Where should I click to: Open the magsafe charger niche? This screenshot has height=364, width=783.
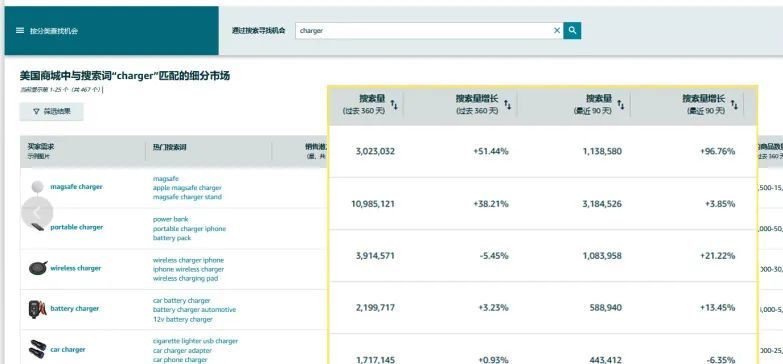pyautogui.click(x=76, y=187)
